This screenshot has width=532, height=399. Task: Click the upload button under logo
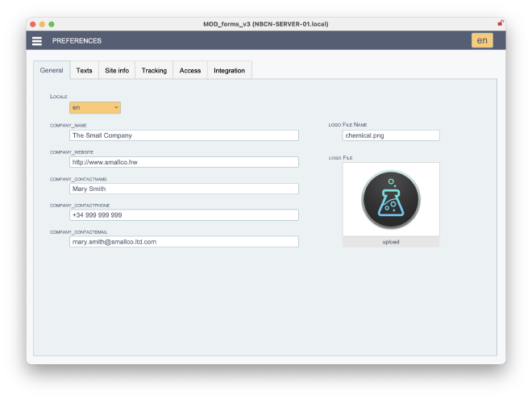click(x=391, y=242)
